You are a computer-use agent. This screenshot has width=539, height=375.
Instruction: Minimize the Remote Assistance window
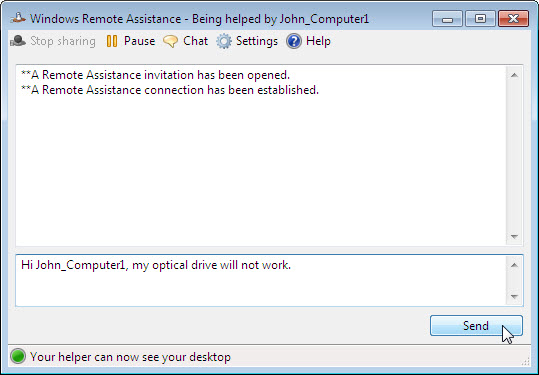(x=447, y=19)
